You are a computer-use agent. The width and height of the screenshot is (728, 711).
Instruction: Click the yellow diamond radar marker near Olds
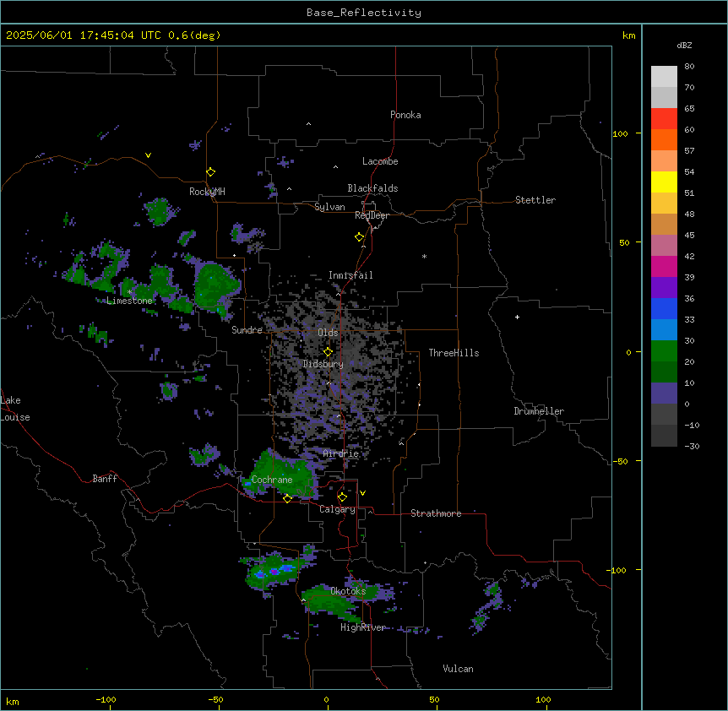point(329,352)
